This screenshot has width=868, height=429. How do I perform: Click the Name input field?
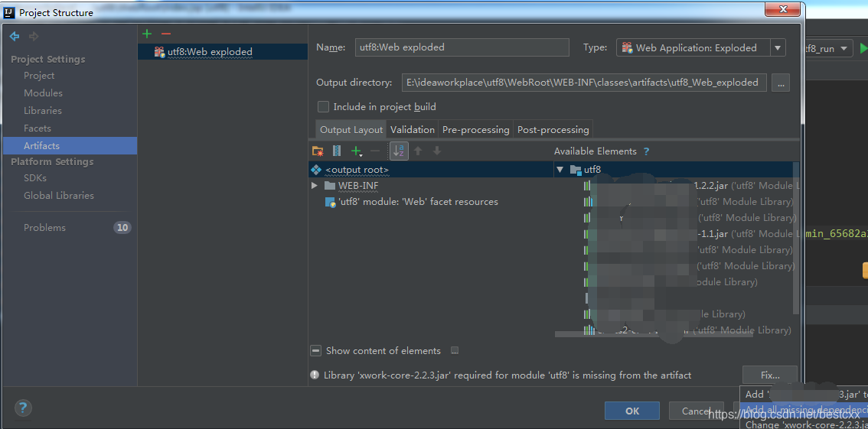coord(462,47)
